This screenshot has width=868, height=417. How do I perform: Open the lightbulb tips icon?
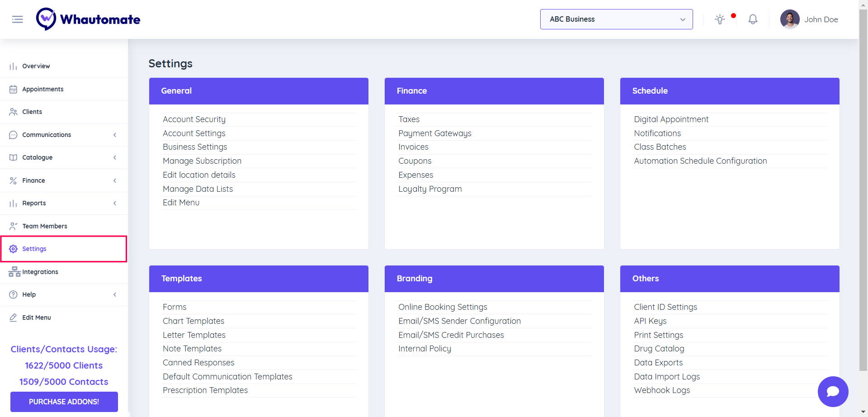(x=720, y=19)
